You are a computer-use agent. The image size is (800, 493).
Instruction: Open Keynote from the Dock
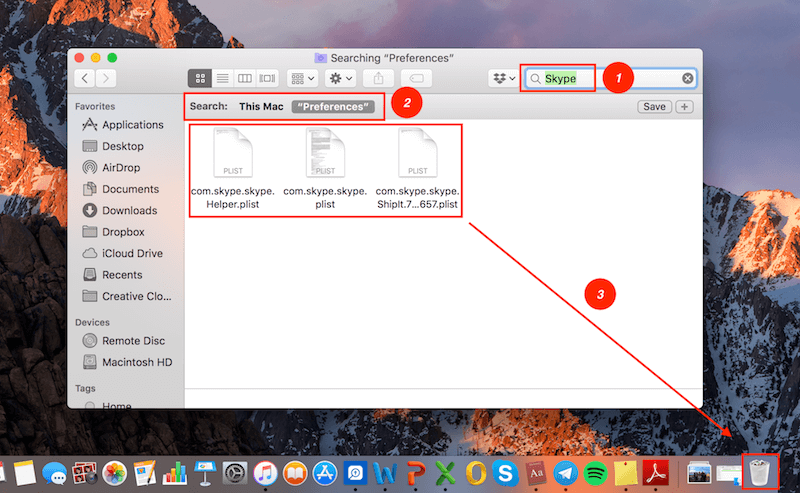(x=205, y=474)
